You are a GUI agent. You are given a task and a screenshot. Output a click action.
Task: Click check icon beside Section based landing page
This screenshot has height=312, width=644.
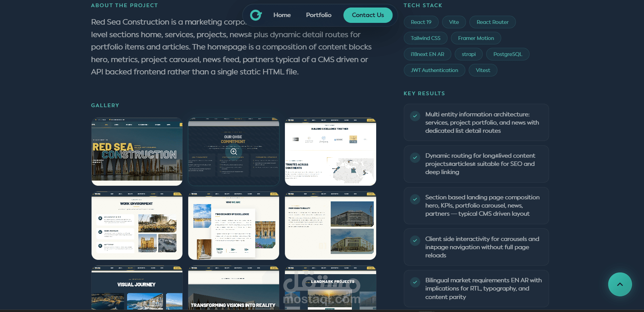415,199
